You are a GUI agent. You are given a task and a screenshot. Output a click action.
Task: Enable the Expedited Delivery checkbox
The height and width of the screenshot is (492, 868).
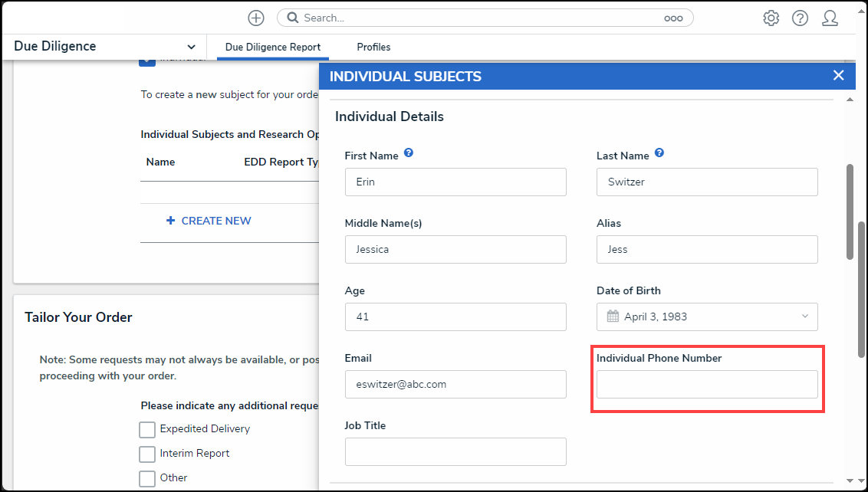pos(147,429)
